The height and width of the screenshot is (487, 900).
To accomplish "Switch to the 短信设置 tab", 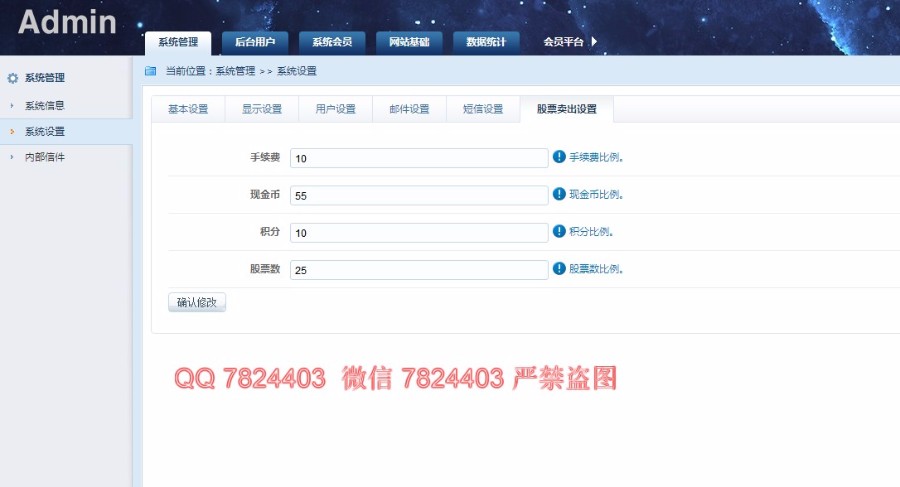I will tap(483, 109).
